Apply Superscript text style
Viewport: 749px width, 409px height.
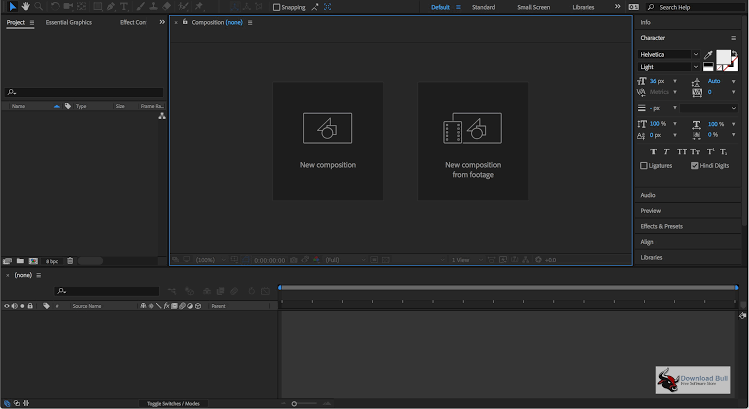[710, 151]
